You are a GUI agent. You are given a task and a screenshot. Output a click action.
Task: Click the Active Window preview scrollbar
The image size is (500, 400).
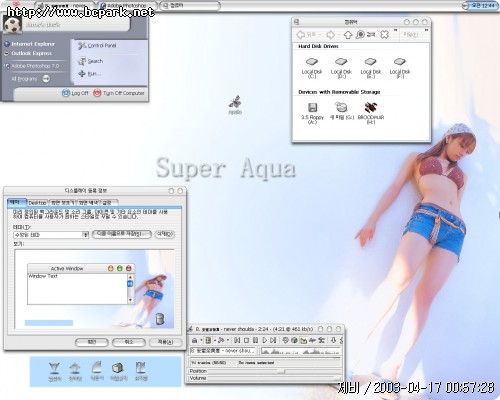click(130, 289)
